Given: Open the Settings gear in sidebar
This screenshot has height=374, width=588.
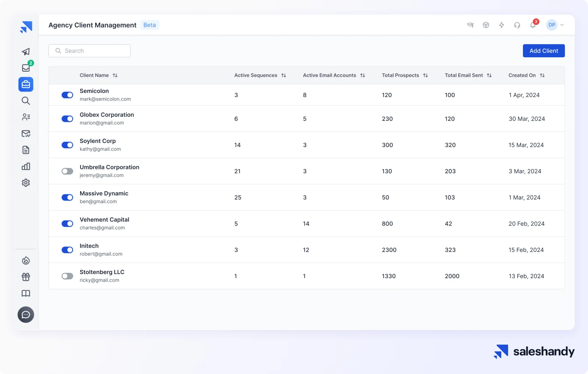Looking at the screenshot, I should pos(26,183).
